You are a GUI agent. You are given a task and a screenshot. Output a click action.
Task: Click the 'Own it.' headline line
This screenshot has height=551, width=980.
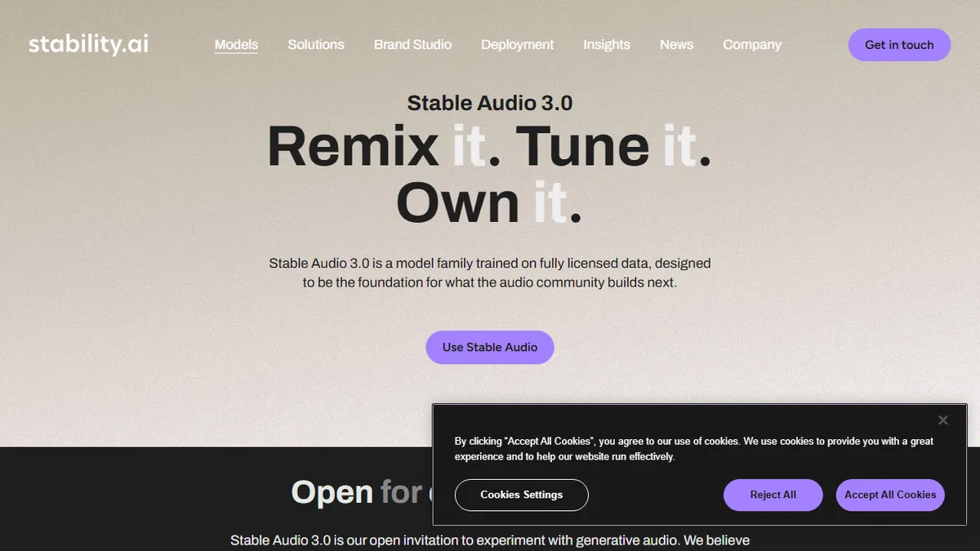[489, 203]
